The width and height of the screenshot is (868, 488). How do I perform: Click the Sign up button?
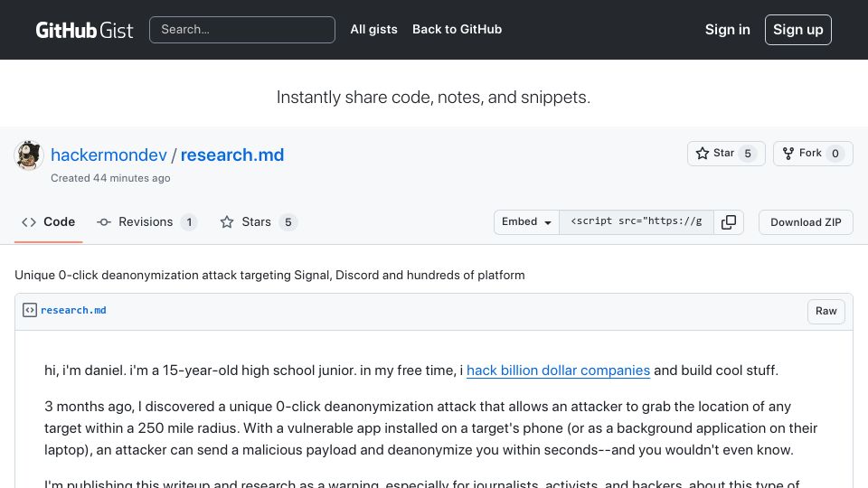797,30
